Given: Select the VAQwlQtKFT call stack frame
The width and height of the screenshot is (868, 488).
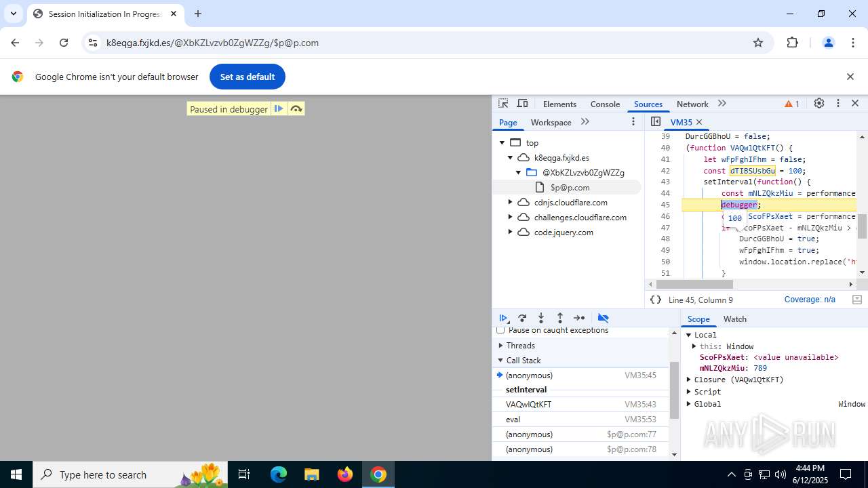Looking at the screenshot, I should pyautogui.click(x=581, y=405).
